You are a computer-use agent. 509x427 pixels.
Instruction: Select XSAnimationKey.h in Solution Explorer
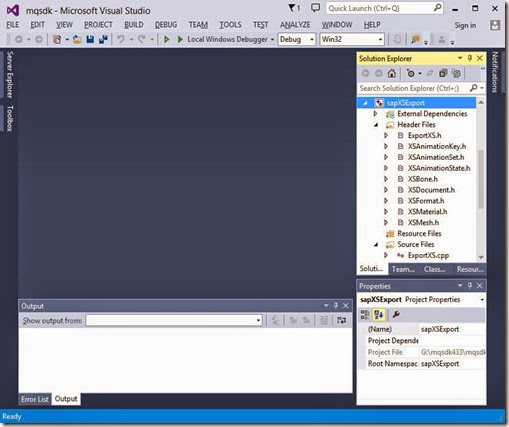coord(437,146)
